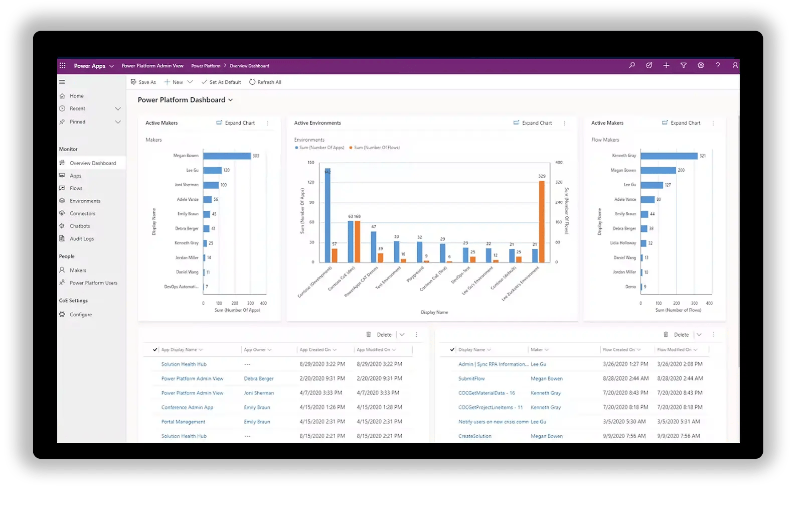Click Megan Bowen's 303 apps bar
Viewport: 812px width, 514px height.
tap(227, 156)
